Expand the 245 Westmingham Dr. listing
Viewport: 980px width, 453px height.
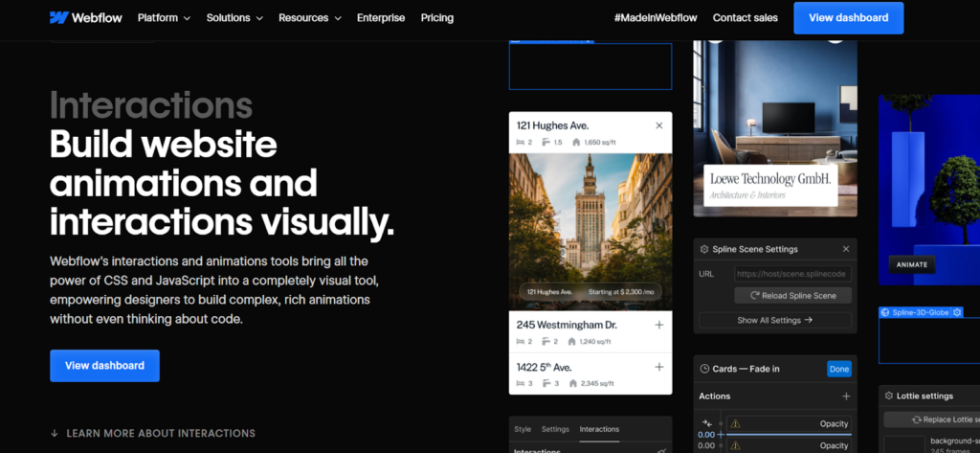[658, 325]
